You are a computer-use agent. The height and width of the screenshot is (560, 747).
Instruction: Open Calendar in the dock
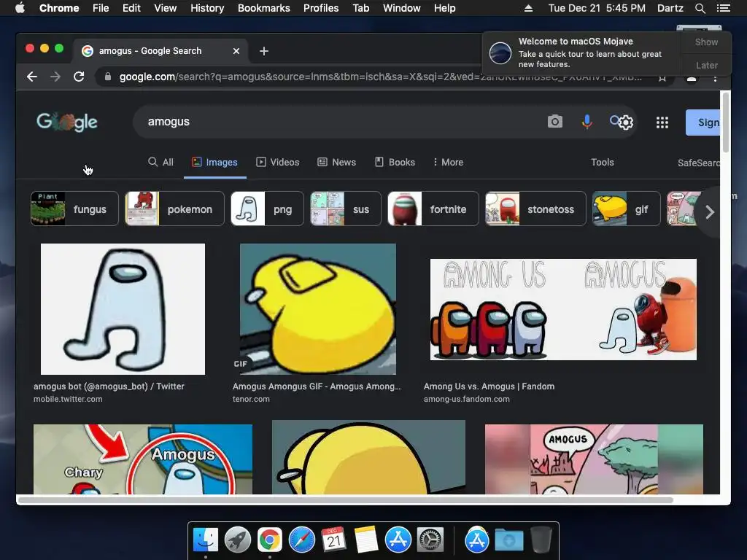click(333, 540)
